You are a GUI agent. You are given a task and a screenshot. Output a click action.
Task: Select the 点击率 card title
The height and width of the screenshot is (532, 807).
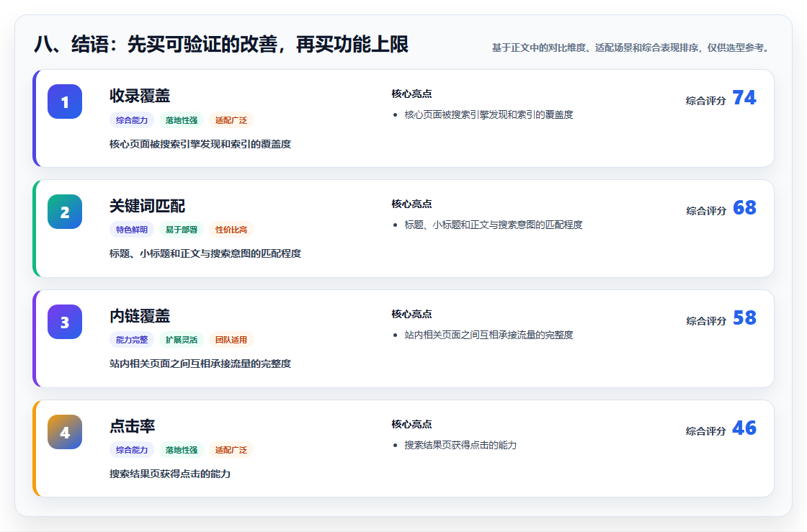pyautogui.click(x=133, y=425)
